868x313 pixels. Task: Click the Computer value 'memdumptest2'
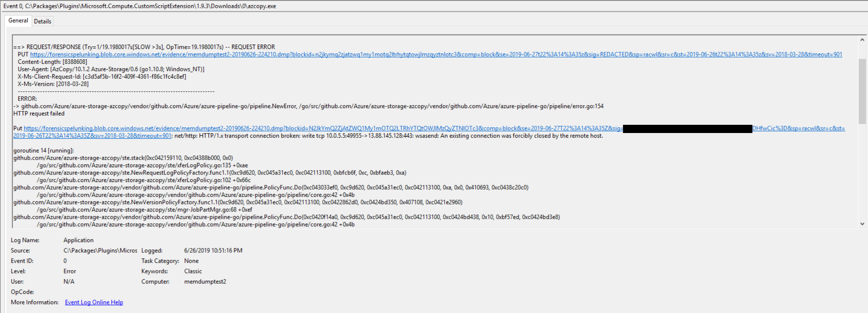click(x=205, y=282)
